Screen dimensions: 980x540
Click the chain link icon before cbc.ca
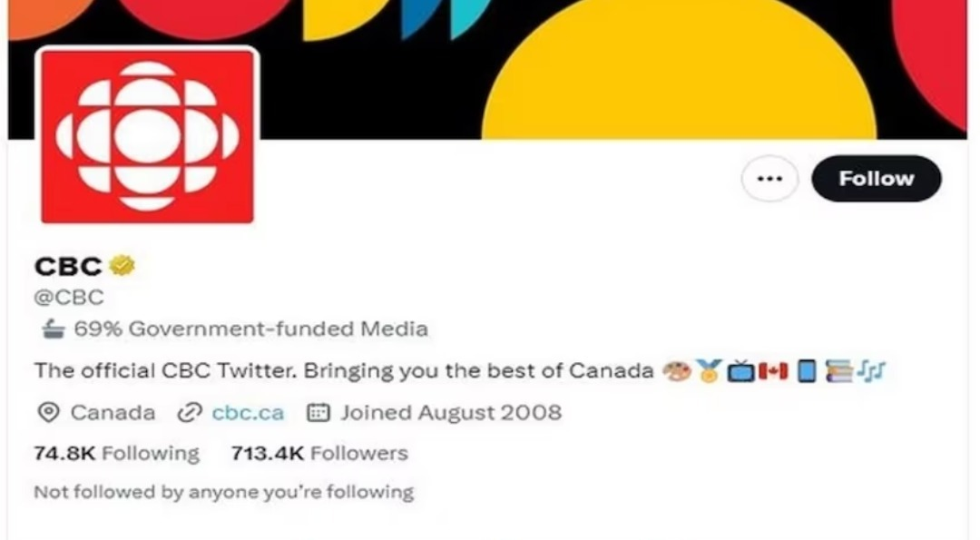point(188,413)
